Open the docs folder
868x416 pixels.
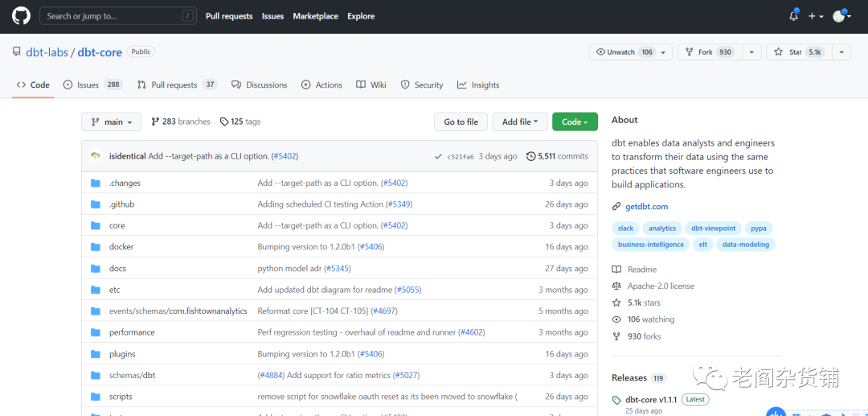click(117, 268)
